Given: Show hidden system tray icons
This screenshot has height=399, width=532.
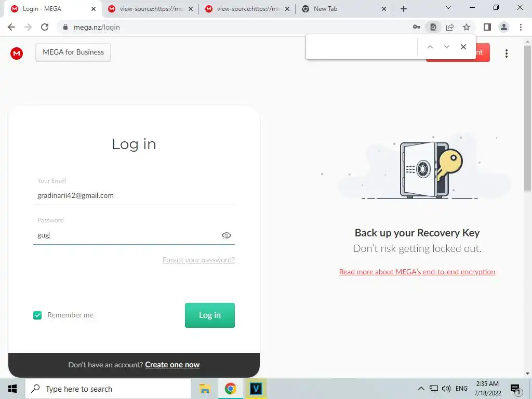Looking at the screenshot, I should 421,389.
